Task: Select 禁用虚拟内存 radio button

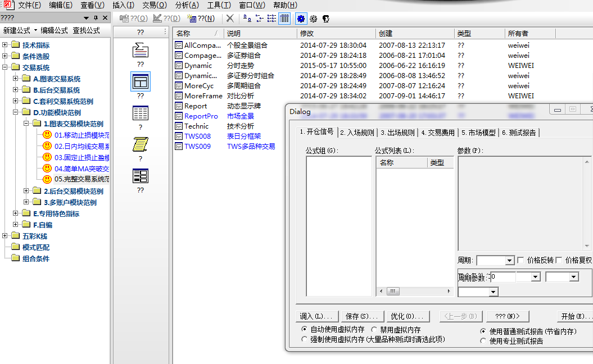Action: point(374,330)
